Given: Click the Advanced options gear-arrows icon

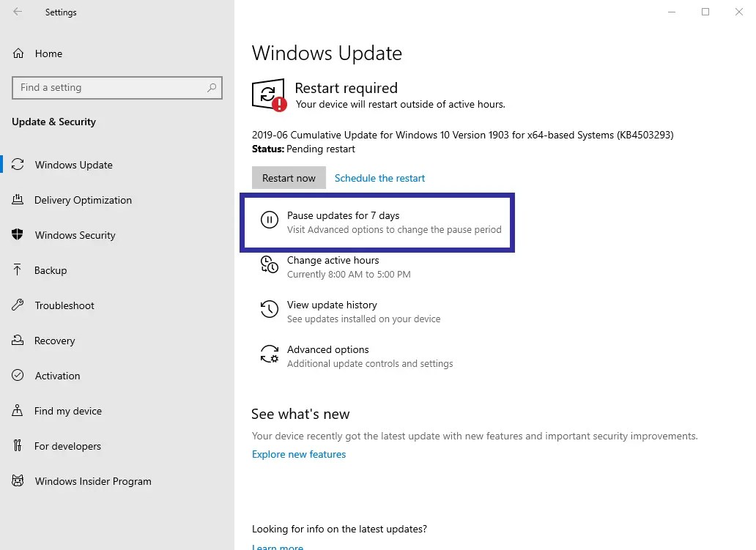Looking at the screenshot, I should point(270,354).
